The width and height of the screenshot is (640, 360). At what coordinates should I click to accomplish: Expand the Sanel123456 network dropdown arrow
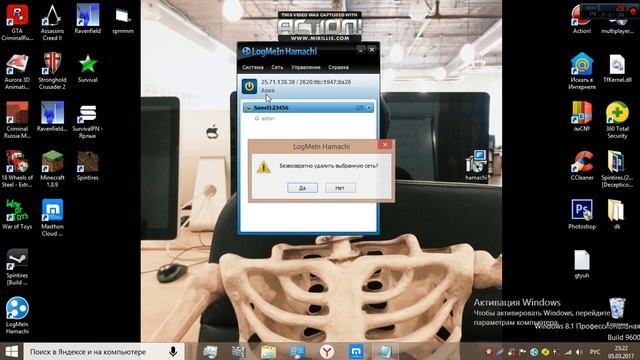(369, 108)
